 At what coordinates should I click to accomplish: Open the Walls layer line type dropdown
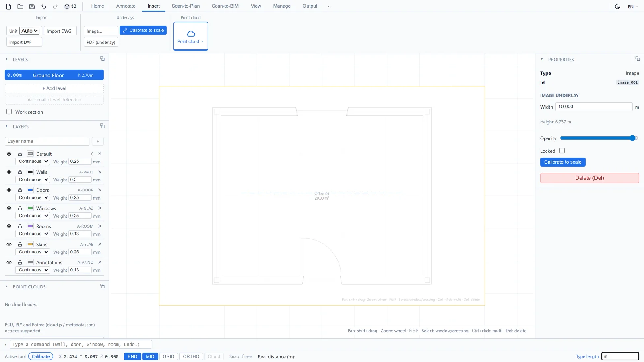click(33, 179)
